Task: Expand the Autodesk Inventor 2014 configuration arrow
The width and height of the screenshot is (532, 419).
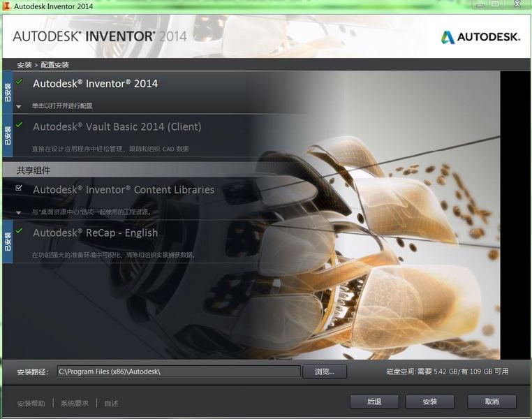Action: point(19,107)
